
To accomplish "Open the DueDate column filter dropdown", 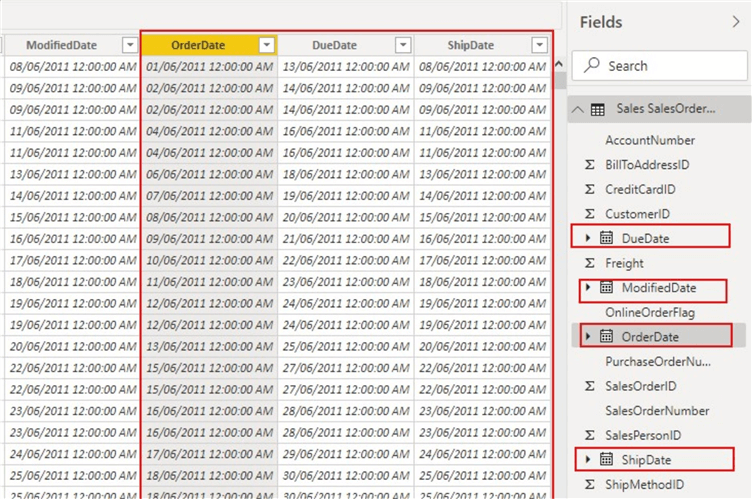I will [403, 45].
